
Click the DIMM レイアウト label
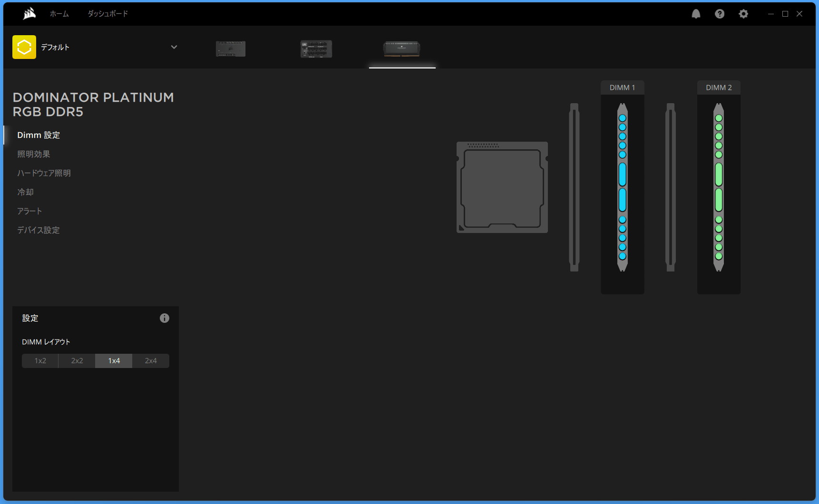click(46, 342)
